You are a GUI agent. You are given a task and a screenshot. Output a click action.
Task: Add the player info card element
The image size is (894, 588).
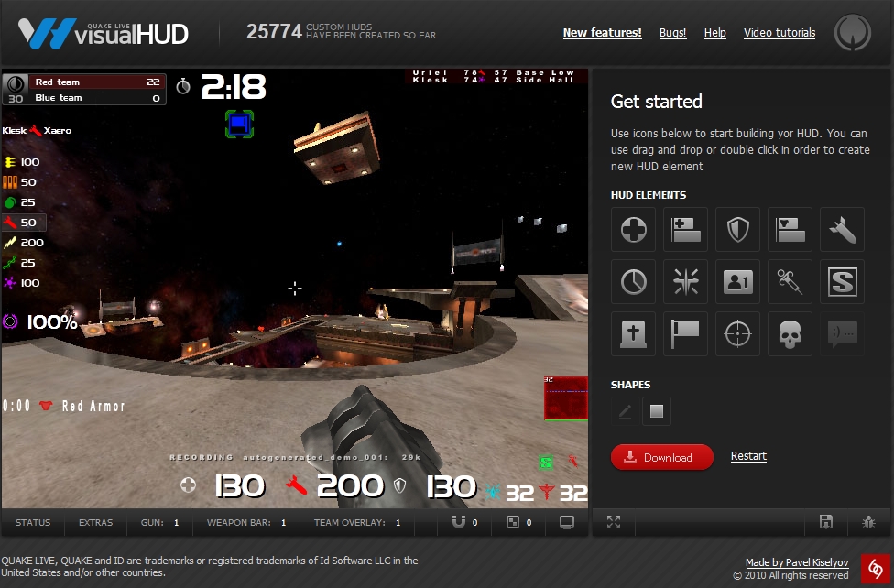[x=737, y=282]
